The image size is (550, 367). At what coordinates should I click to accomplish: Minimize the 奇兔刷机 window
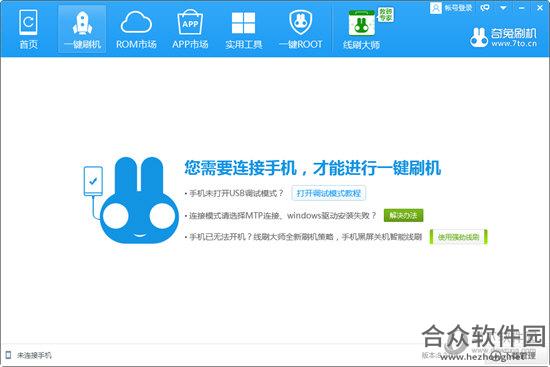click(x=522, y=7)
